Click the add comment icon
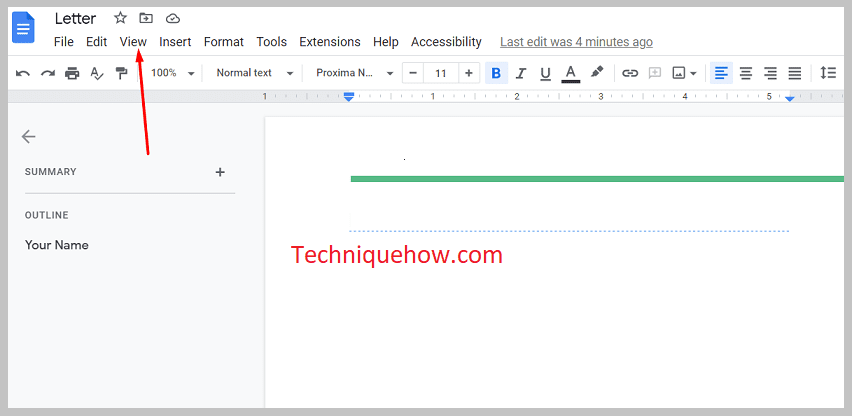This screenshot has height=416, width=852. (x=655, y=73)
